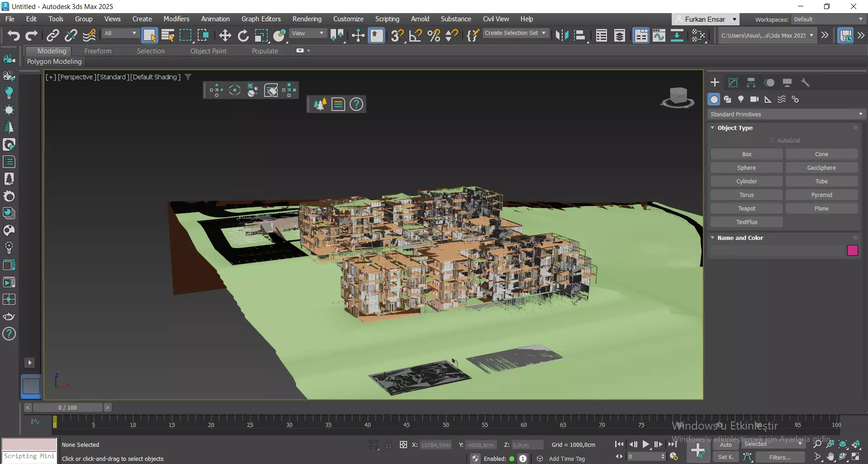Open the project path dropdown
The width and height of the screenshot is (868, 464).
pyautogui.click(x=767, y=35)
